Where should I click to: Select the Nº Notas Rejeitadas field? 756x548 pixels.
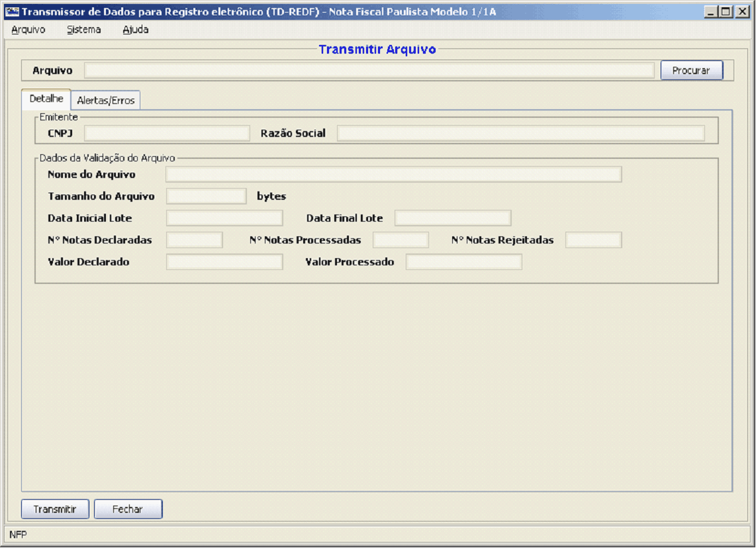click(593, 240)
